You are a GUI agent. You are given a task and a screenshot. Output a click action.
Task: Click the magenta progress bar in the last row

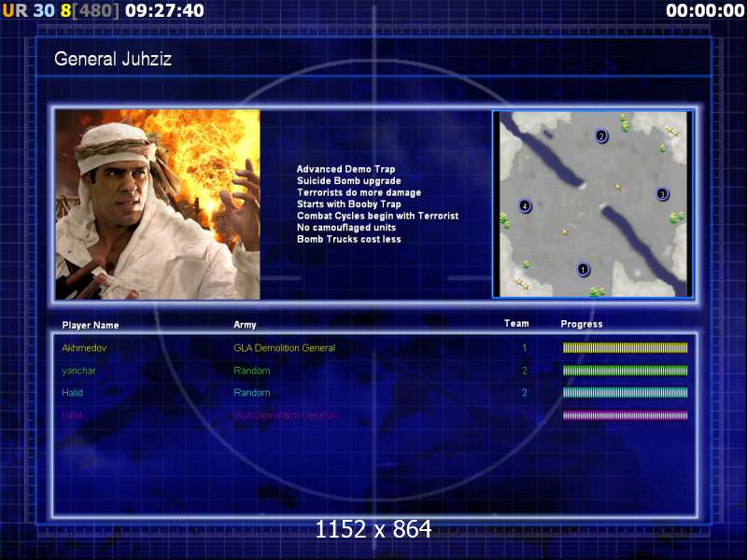point(625,415)
